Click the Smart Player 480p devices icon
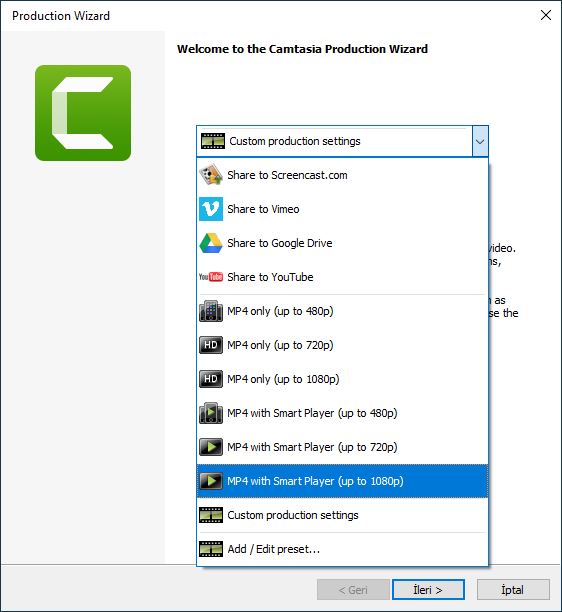 click(x=211, y=413)
